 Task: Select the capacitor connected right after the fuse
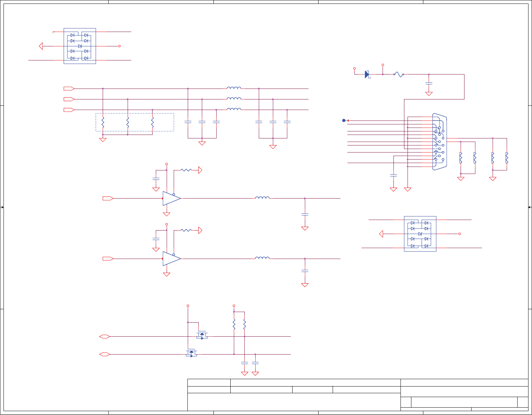(x=429, y=83)
